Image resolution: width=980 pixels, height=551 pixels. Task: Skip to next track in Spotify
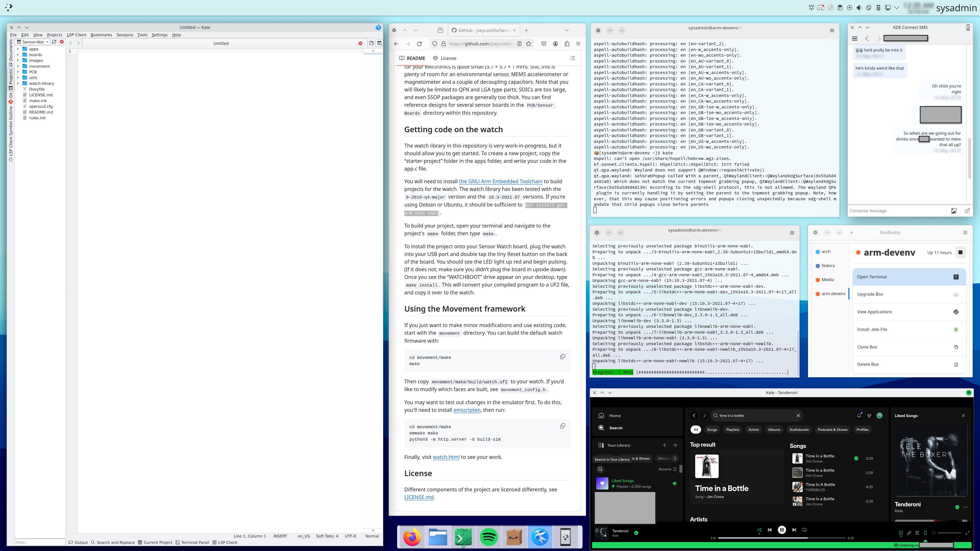(794, 530)
